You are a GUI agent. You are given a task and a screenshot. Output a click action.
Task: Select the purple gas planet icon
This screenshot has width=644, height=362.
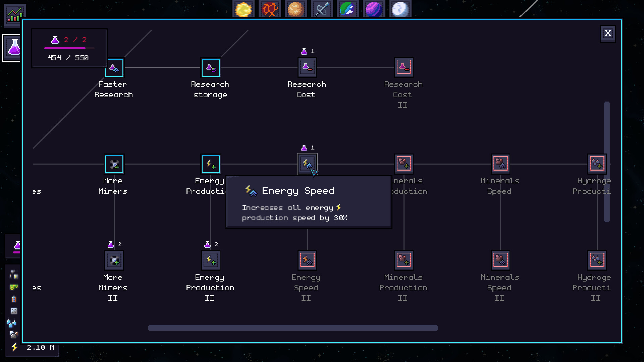coord(374,9)
